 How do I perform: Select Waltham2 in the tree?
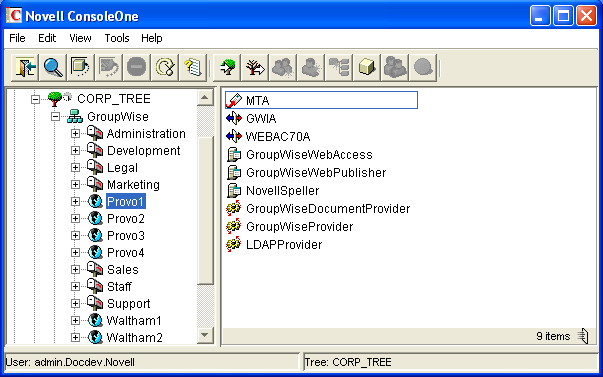tap(135, 337)
